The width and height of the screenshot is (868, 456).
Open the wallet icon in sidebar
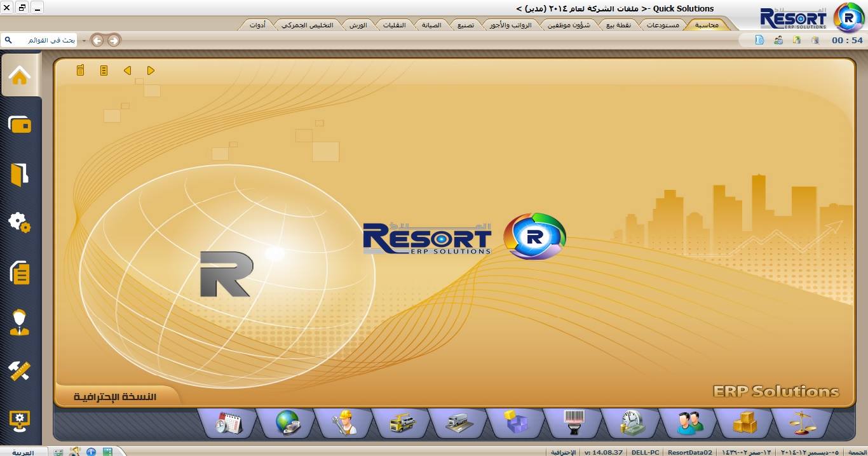point(20,124)
